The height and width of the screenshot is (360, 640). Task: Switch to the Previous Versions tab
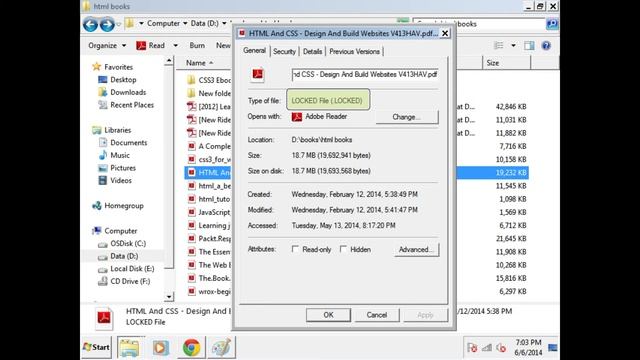tap(354, 51)
